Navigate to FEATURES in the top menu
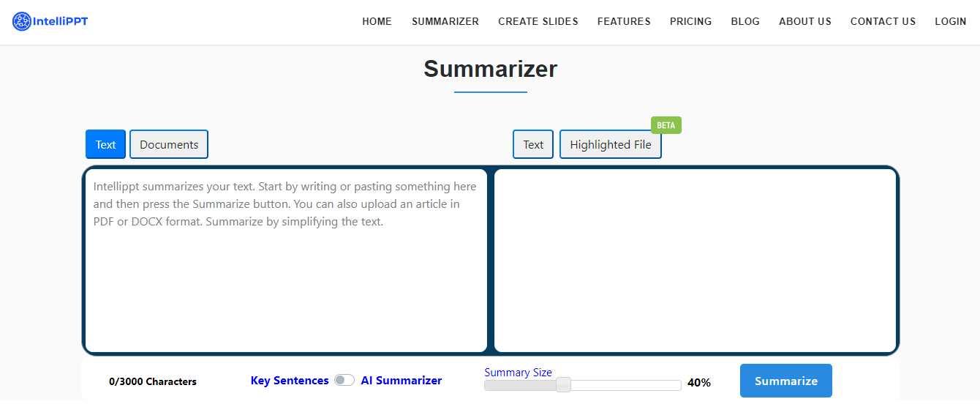The image size is (980, 407). coord(623,21)
